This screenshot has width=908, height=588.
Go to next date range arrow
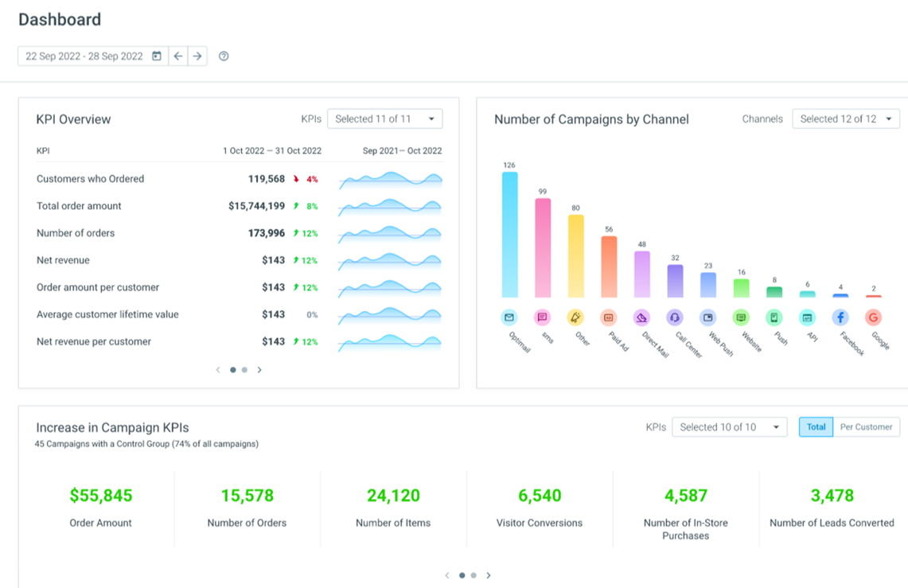coord(197,56)
